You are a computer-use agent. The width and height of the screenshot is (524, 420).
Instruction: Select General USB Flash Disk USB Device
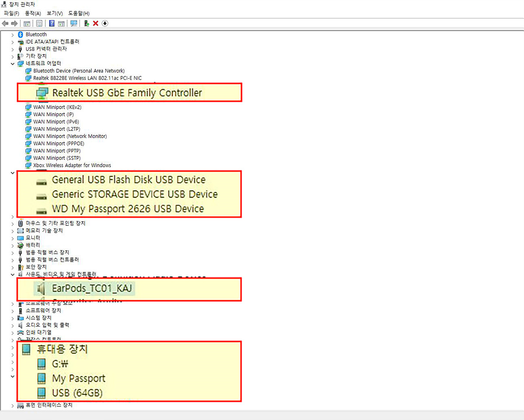(128, 179)
